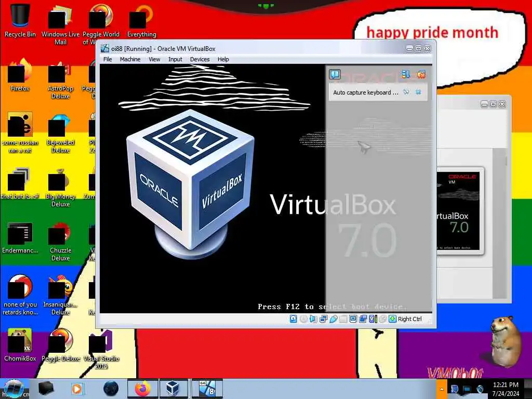Open the Input menu

click(175, 59)
